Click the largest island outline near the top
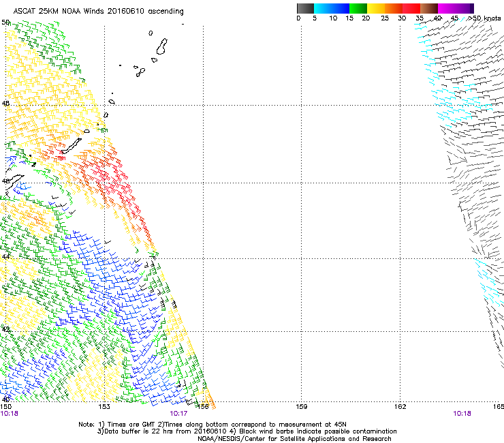This screenshot has height=443, width=504. click(x=162, y=46)
